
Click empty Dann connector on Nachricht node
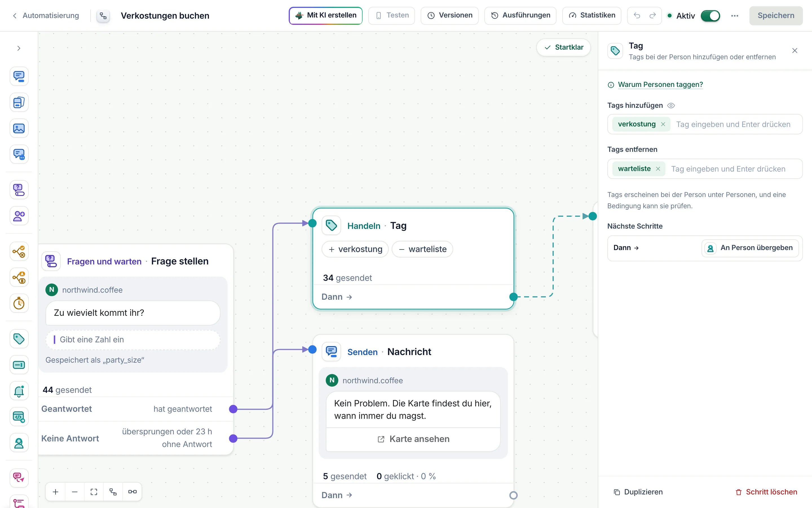pos(513,495)
